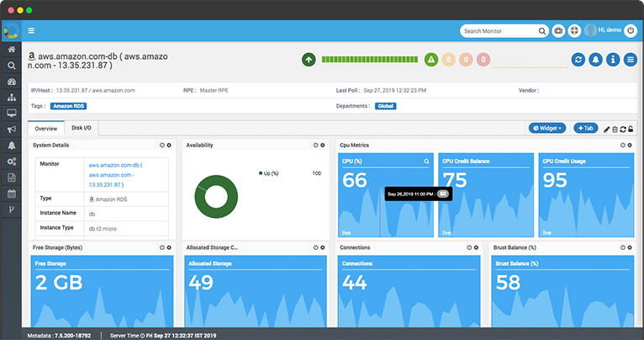Image resolution: width=644 pixels, height=340 pixels.
Task: Open the megaphone sidebar icon
Action: pos(12,130)
